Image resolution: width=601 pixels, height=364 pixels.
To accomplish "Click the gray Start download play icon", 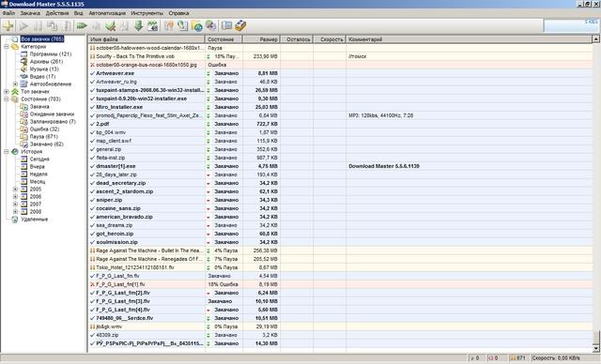I will point(23,26).
